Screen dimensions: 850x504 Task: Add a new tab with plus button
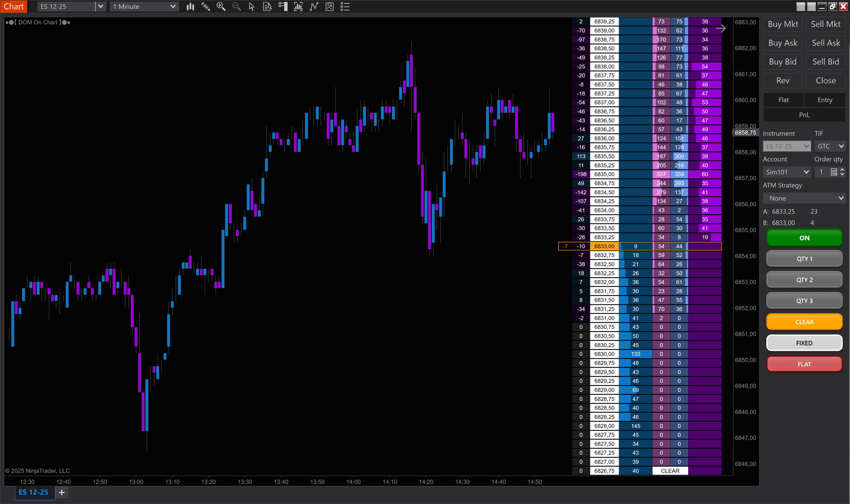[x=62, y=492]
